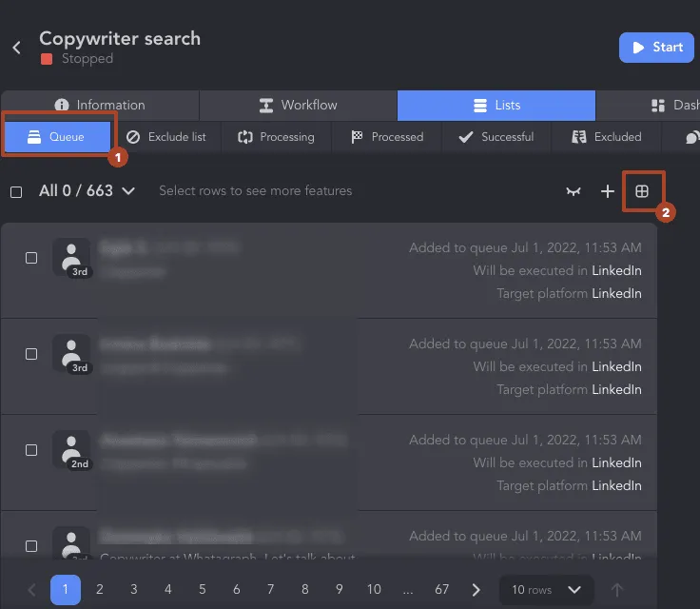Tick the select-all checkbox
Viewport: 700px width, 609px height.
click(16, 192)
